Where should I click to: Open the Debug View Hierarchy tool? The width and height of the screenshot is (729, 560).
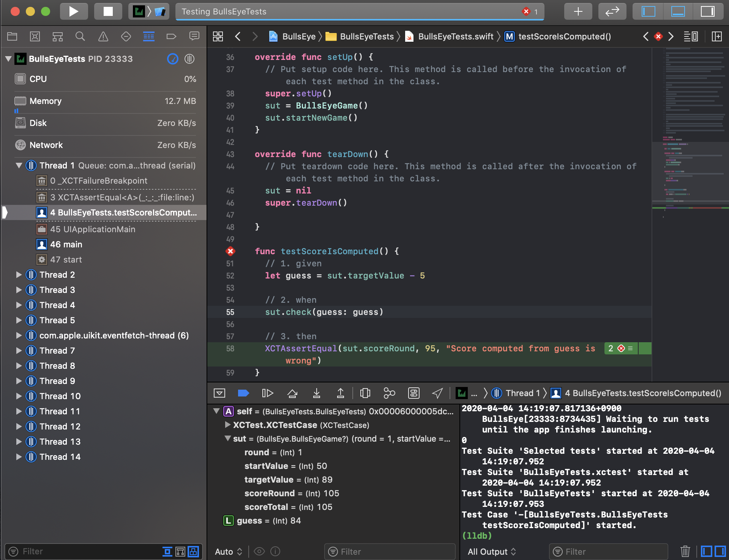pos(365,393)
